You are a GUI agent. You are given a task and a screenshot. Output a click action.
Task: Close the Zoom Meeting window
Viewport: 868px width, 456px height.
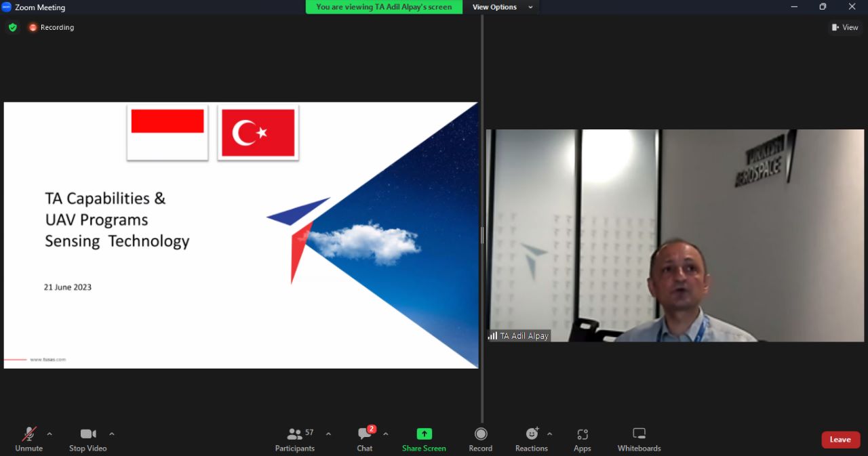click(x=852, y=7)
